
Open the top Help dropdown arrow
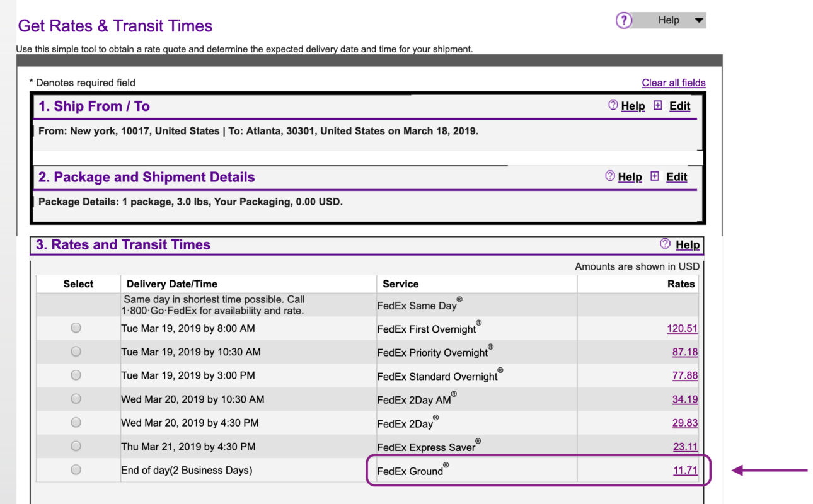[698, 21]
